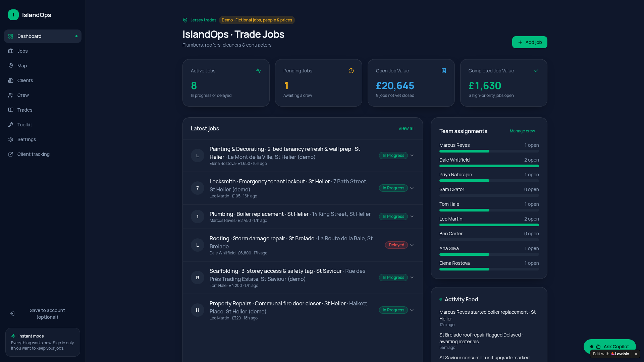
Task: Click Dale Whitfield's workload progress bar
Action: (489, 166)
